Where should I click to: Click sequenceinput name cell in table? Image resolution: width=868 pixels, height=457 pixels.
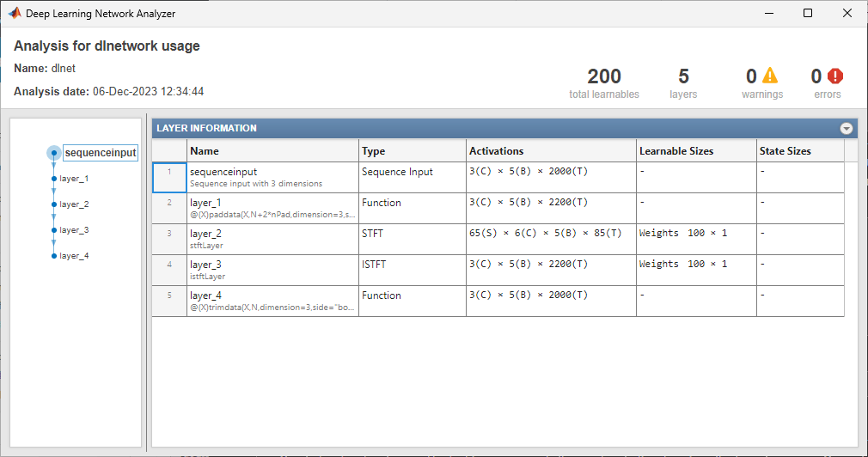(x=273, y=177)
